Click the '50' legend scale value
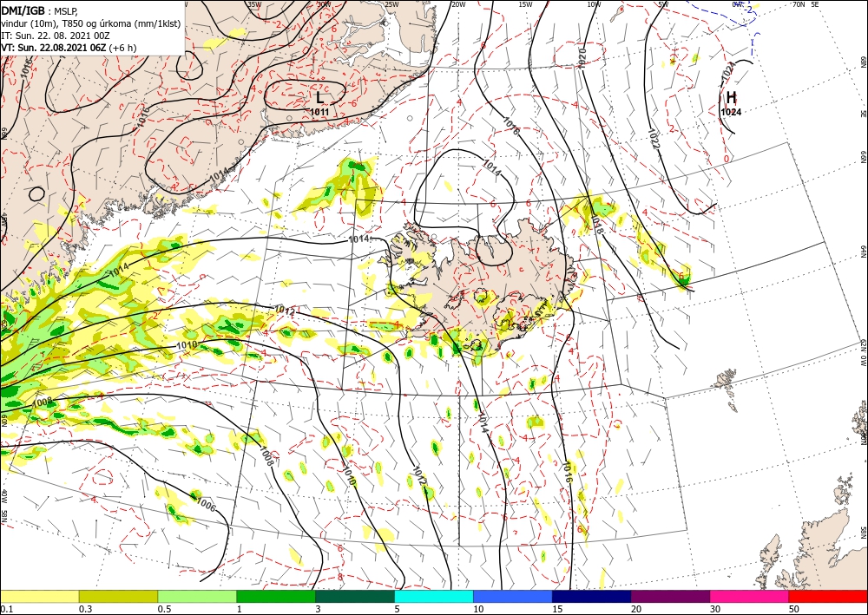This screenshot has width=868, height=615. coord(795,609)
